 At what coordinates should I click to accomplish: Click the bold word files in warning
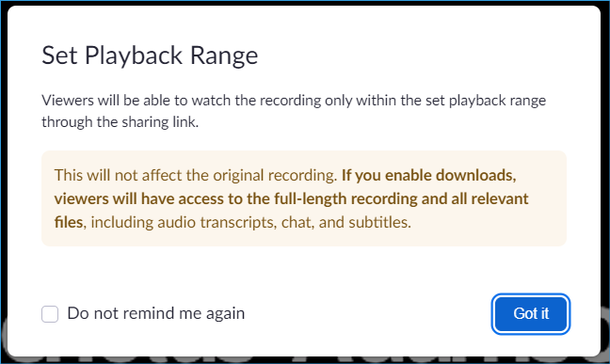click(69, 222)
